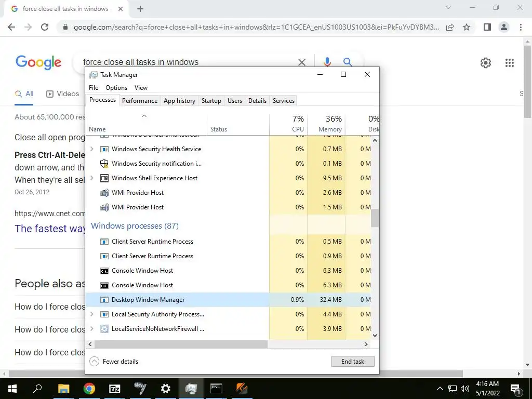The height and width of the screenshot is (399, 532).
Task: Show hidden system tray icons
Action: coord(440,389)
